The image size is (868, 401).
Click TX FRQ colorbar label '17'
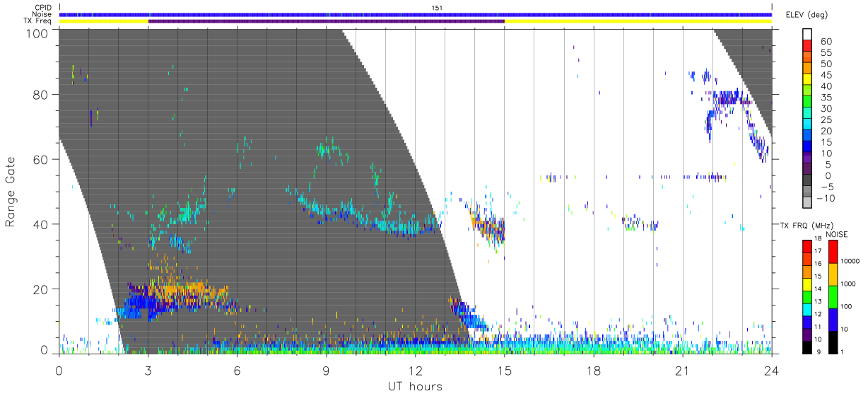pyautogui.click(x=818, y=250)
